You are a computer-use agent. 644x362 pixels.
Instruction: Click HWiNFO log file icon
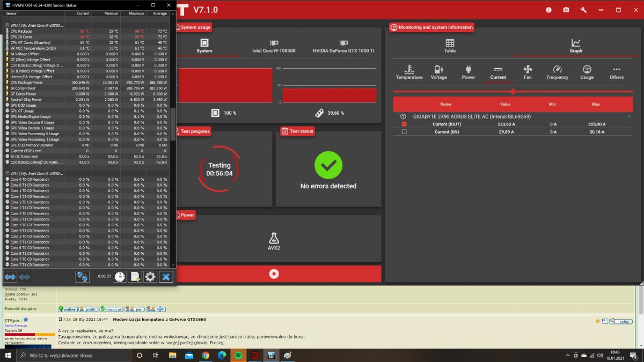tap(135, 277)
